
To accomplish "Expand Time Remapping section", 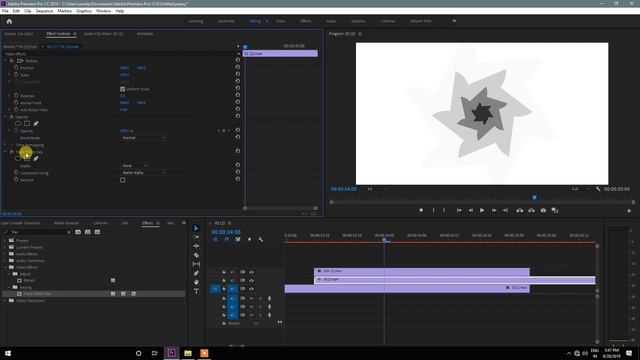I will pyautogui.click(x=5, y=145).
